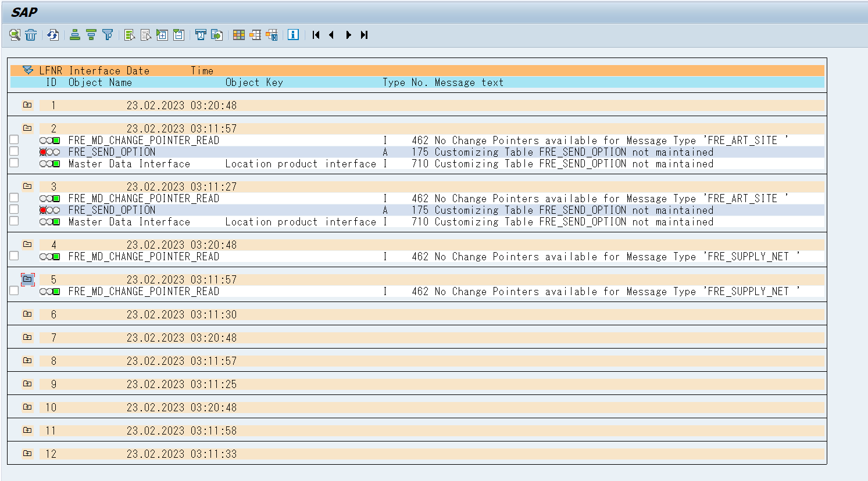Collapse the open folder of entry 5
The height and width of the screenshot is (481, 868).
coord(27,279)
